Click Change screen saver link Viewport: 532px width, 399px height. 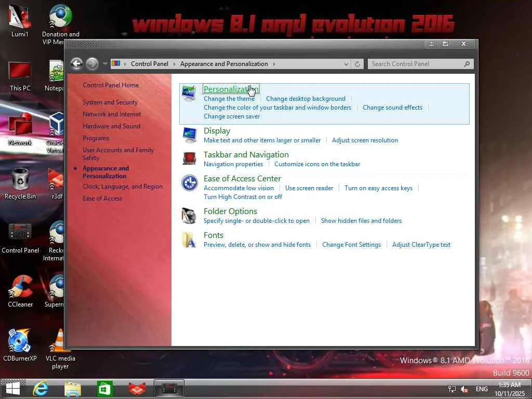pyautogui.click(x=232, y=116)
